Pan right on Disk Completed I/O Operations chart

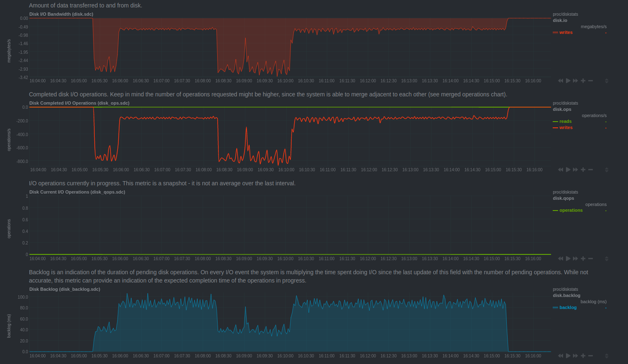point(575,170)
